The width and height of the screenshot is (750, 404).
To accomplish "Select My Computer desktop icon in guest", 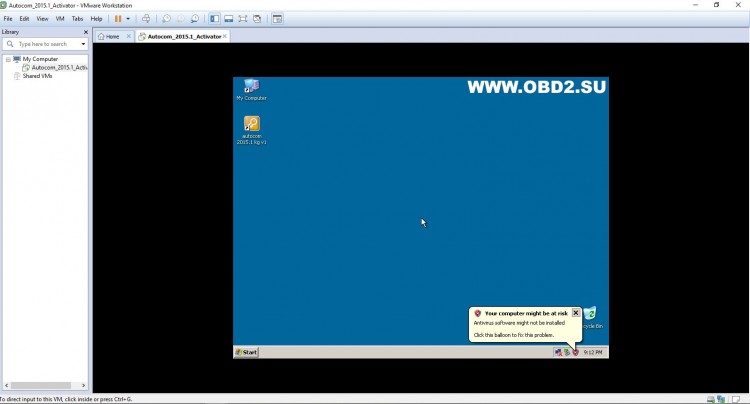I will point(251,88).
